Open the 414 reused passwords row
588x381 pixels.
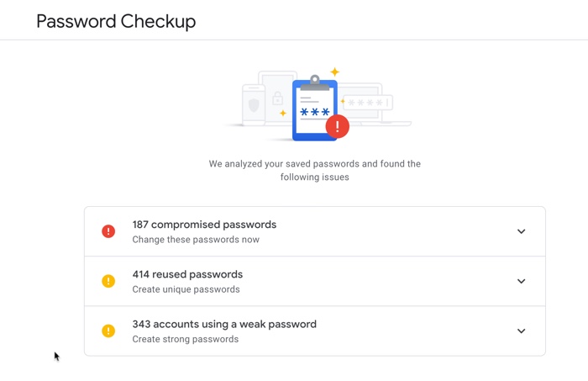[x=315, y=281]
